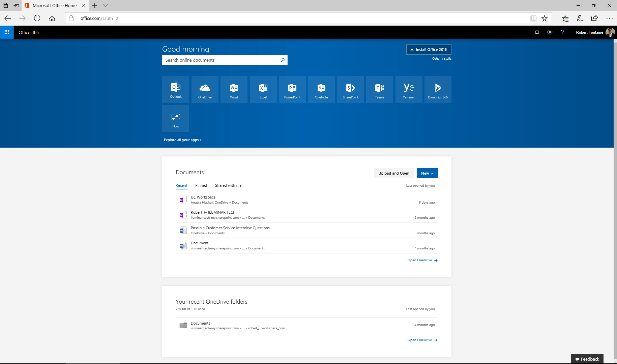
Task: Open Possible Customer Service Interview Questions
Action: (x=307, y=230)
